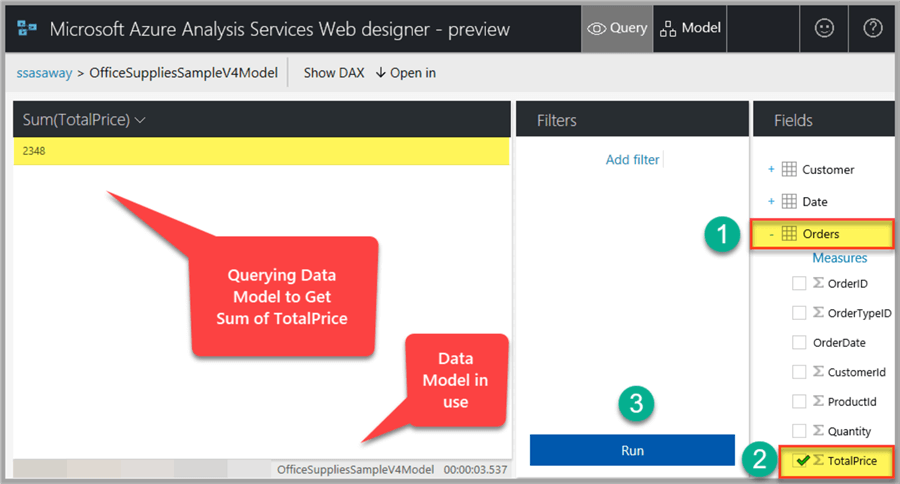Click the Customer table grid icon
The image size is (900, 484).
click(x=789, y=169)
